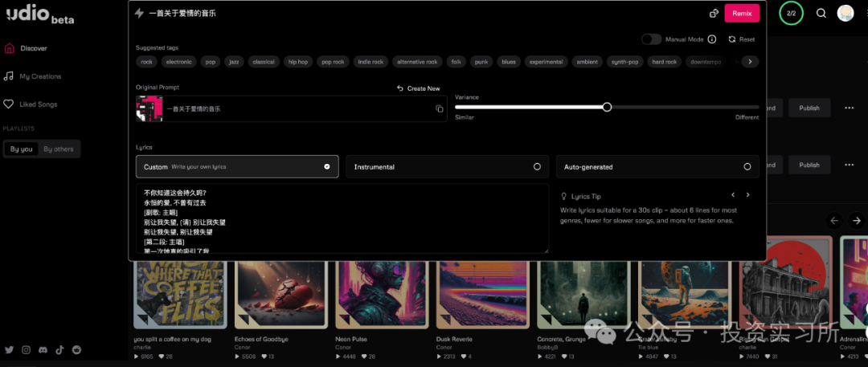Add the indie rock tag
868x367 pixels.
(371, 62)
